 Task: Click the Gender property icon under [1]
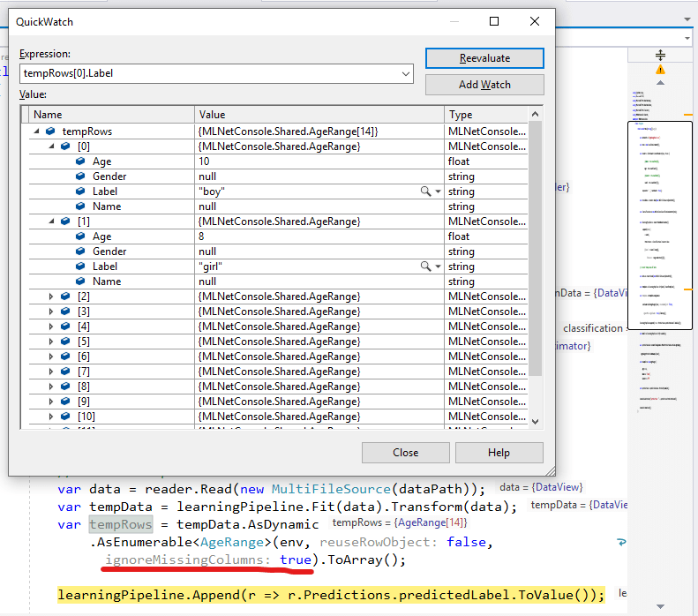[80, 252]
